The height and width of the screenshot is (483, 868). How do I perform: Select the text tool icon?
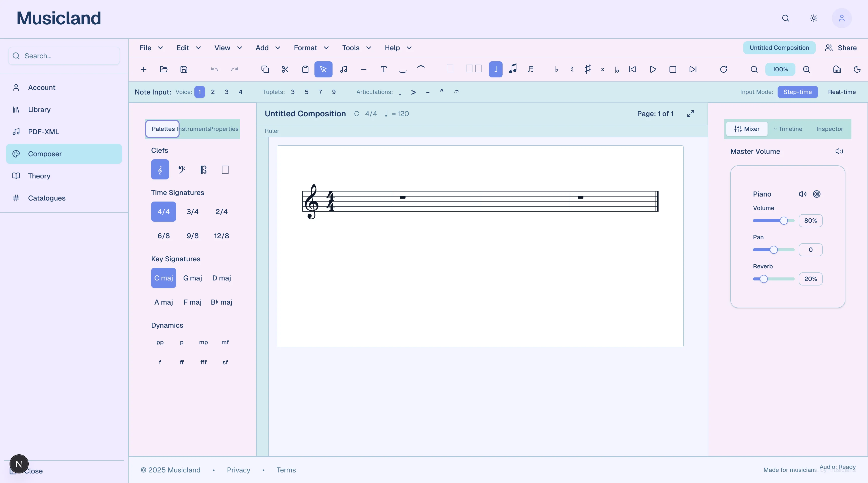[384, 69]
